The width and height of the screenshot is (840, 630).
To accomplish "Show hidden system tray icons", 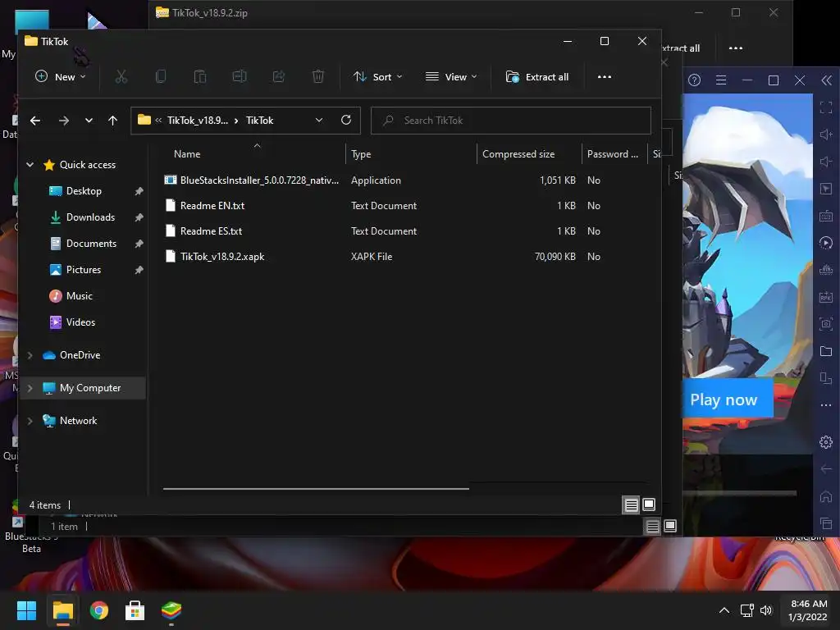I will 724,610.
